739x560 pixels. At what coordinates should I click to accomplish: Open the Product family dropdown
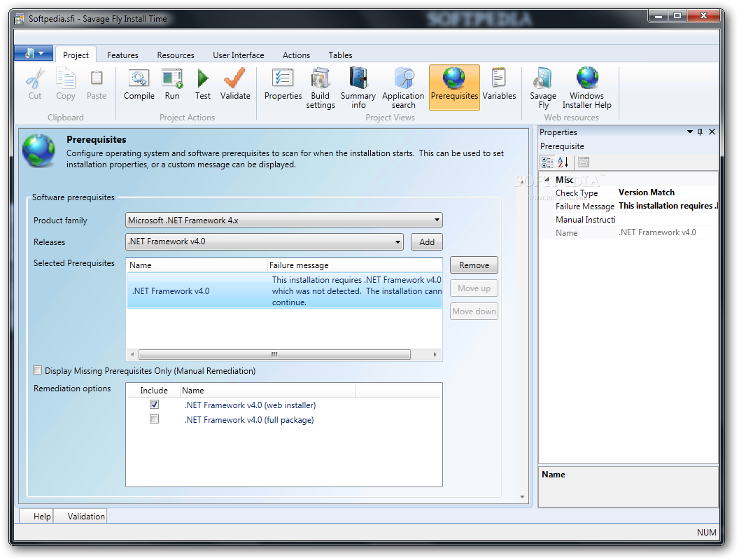click(x=283, y=220)
